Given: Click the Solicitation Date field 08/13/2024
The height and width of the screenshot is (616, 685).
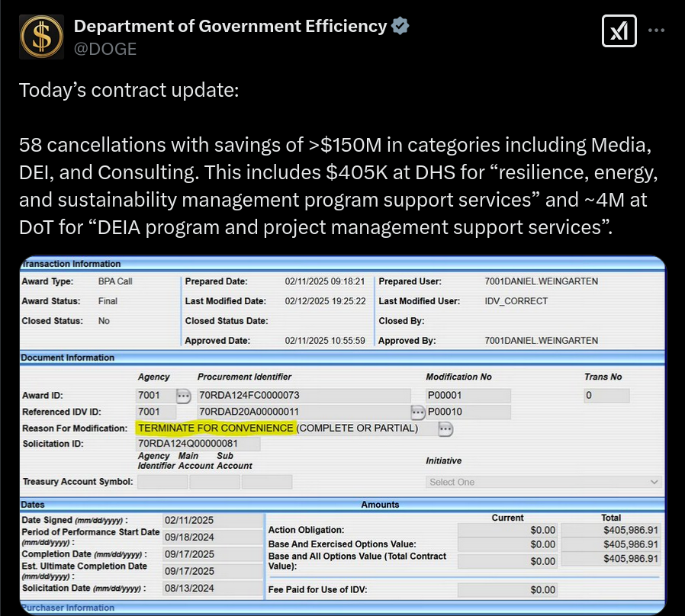Looking at the screenshot, I should pyautogui.click(x=212, y=588).
